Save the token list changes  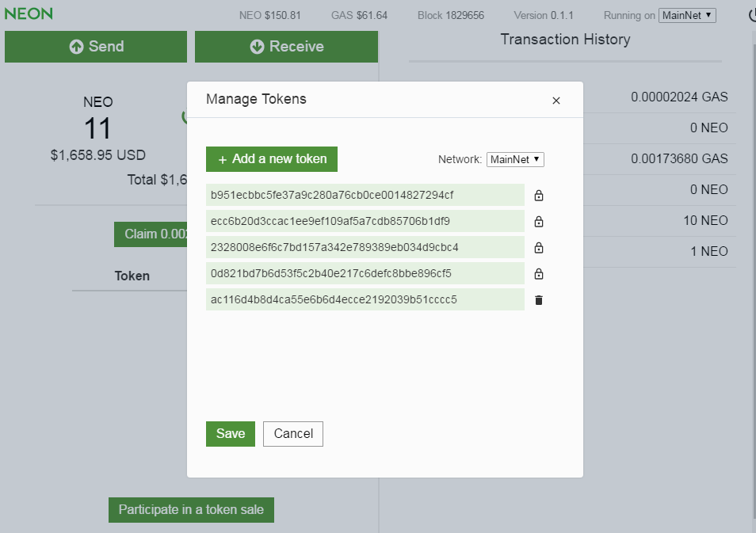pos(230,433)
